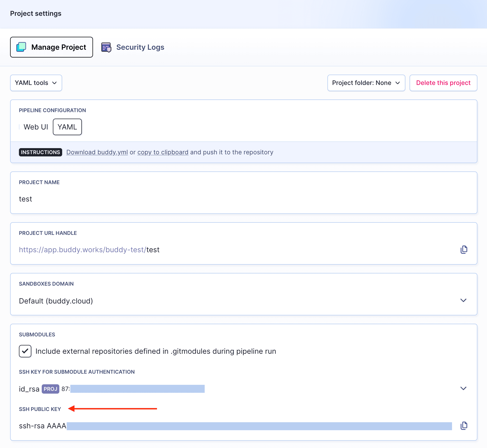The image size is (487, 448).
Task: Expand the SSH key for submodule chevron
Action: (463, 388)
